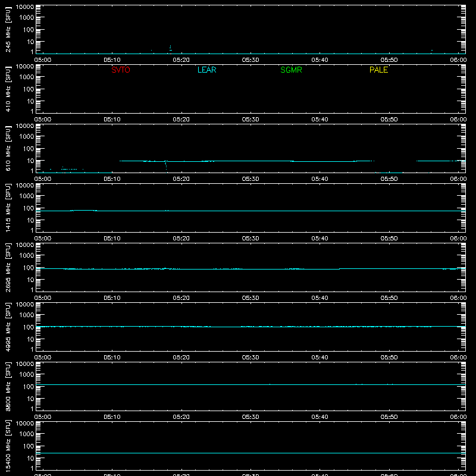This screenshot has height=476, width=476.
Task: Click the small spike in the 245 MHz trace
Action: (x=170, y=48)
